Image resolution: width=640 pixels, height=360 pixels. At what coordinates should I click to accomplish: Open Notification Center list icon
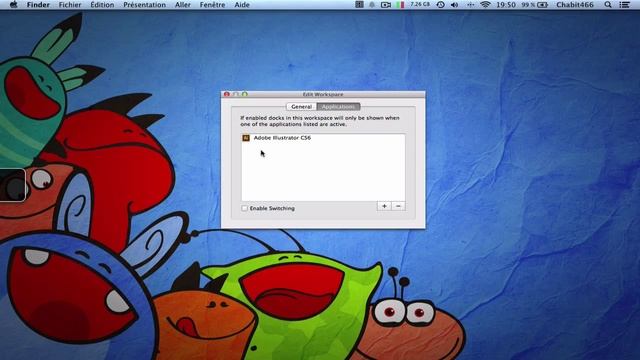624,5
